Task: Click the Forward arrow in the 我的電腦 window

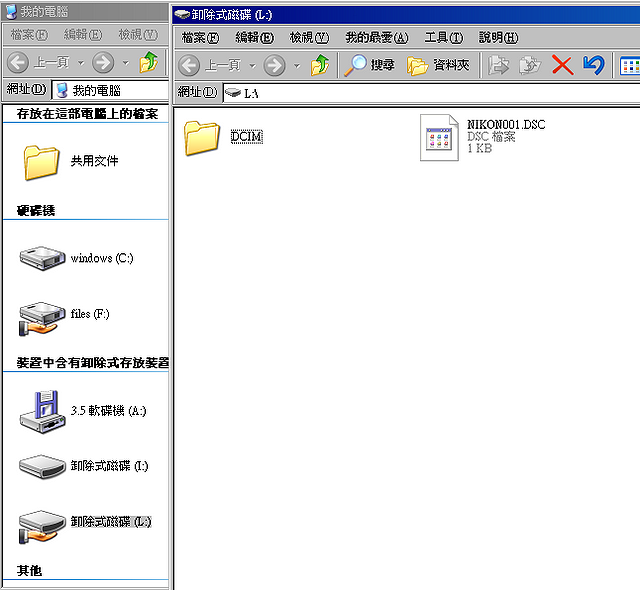Action: point(103,62)
